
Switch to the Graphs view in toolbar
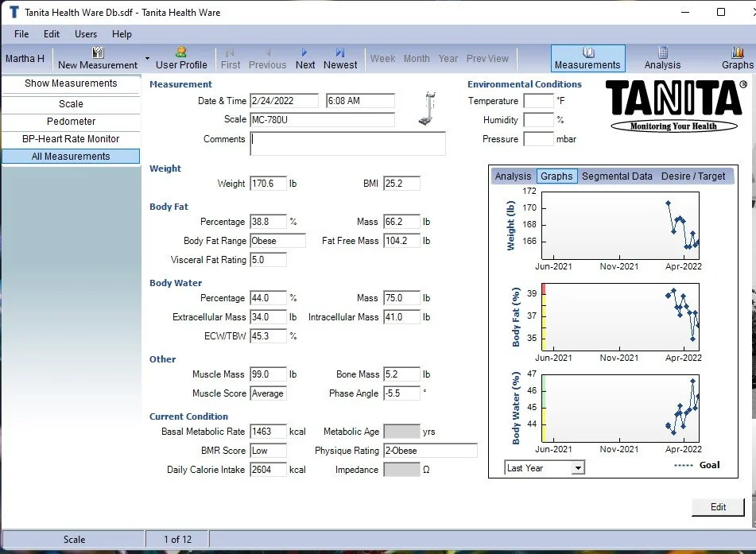click(737, 58)
